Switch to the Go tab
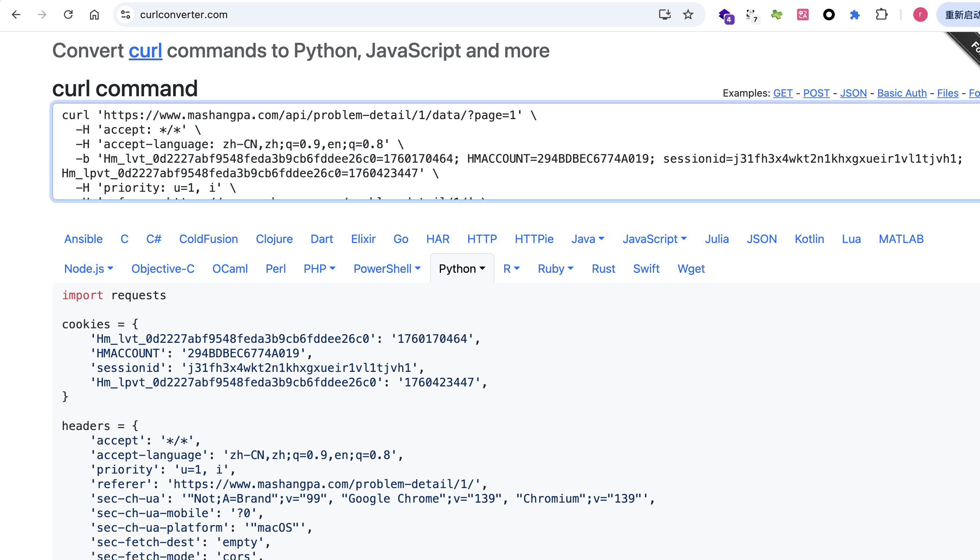 click(400, 239)
